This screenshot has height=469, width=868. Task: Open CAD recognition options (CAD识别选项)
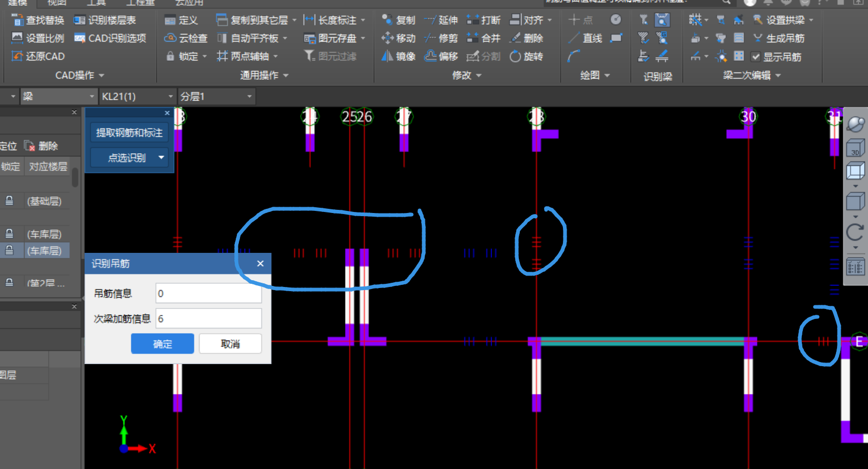[110, 38]
